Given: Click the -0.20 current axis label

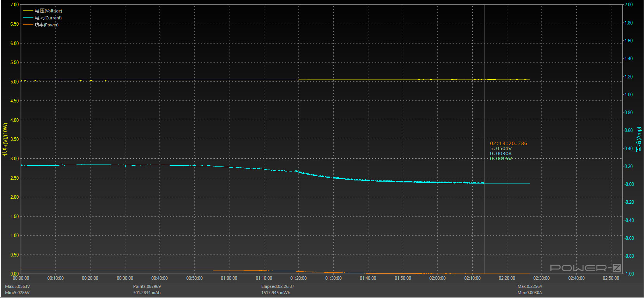Looking at the screenshot, I should [x=629, y=202].
